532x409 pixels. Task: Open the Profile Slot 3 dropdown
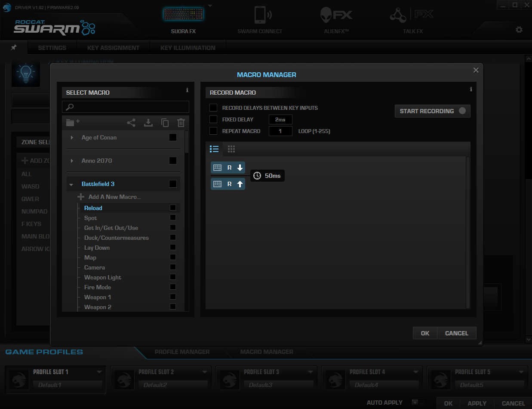click(x=310, y=372)
